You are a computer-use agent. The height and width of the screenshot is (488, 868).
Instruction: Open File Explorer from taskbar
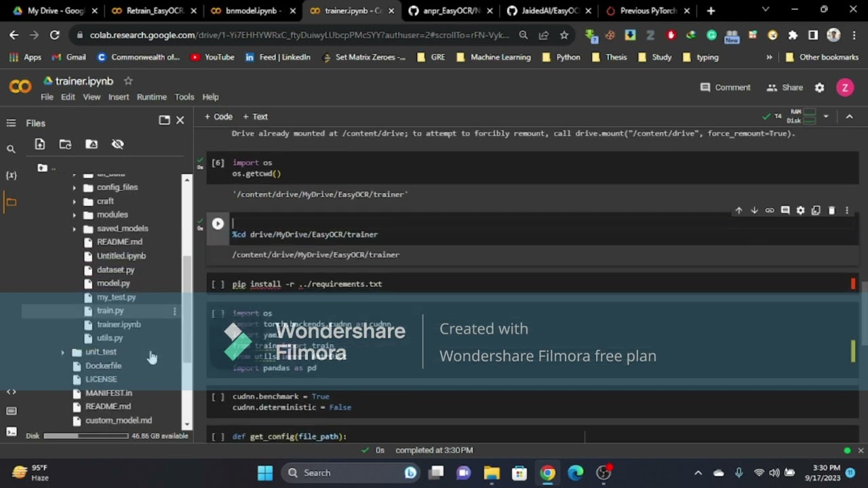coord(492,473)
